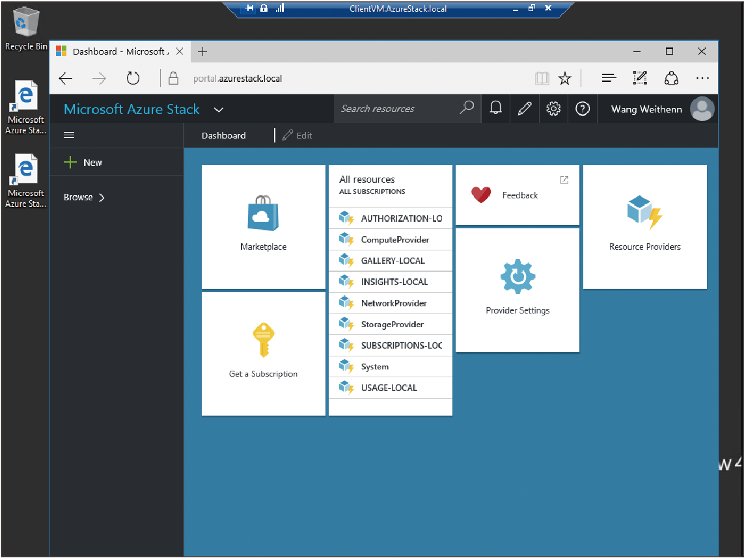Open first Microsoft Azure Stack desktop shortcut
This screenshot has width=746, height=560.
[x=25, y=108]
